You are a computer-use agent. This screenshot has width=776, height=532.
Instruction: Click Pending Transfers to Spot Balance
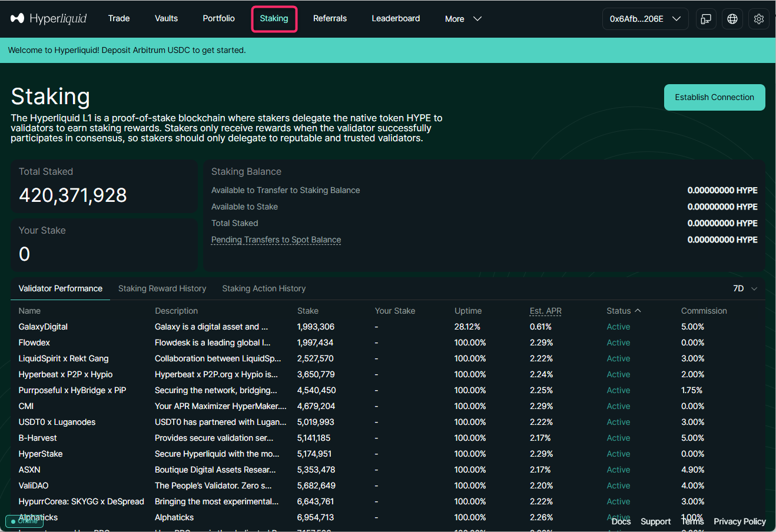tap(276, 240)
